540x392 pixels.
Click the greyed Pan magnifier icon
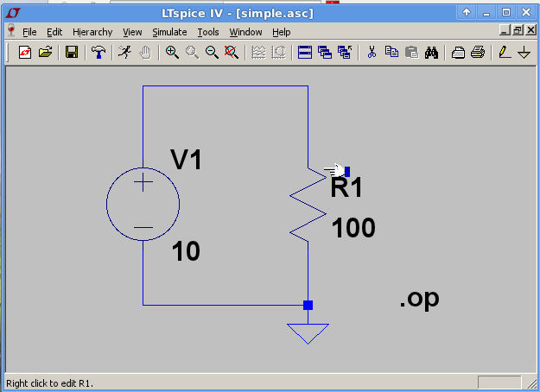pos(192,53)
